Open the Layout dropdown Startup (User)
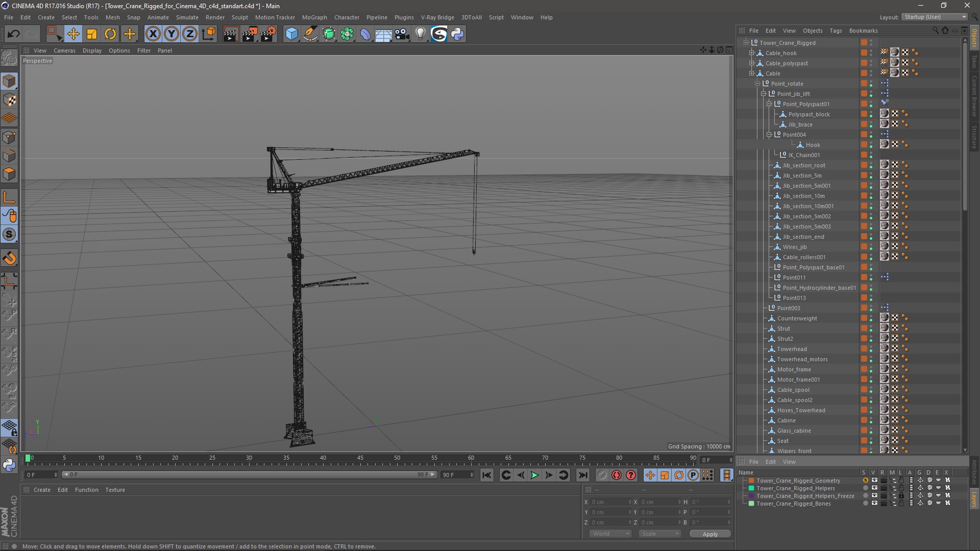This screenshot has width=980, height=551. pos(934,17)
